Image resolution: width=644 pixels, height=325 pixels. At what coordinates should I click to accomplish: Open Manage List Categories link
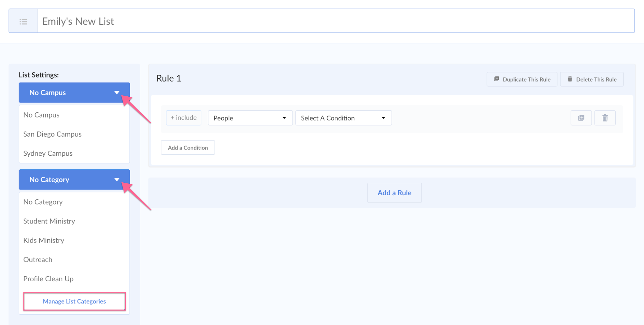(x=74, y=301)
